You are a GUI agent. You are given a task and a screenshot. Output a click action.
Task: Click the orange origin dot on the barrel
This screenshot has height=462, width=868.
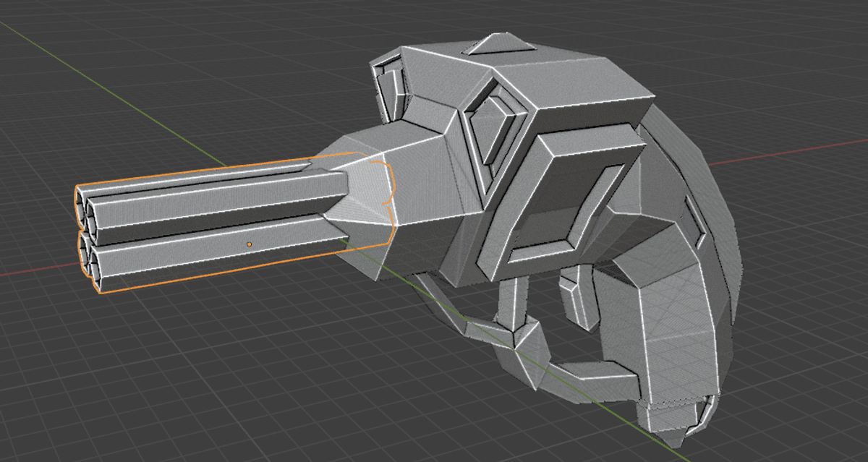(249, 244)
